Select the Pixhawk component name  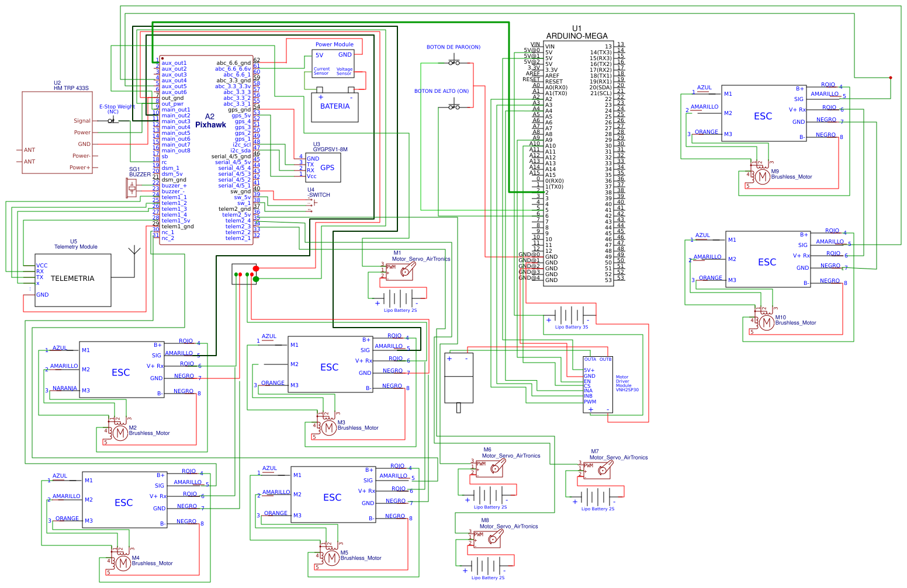210,125
